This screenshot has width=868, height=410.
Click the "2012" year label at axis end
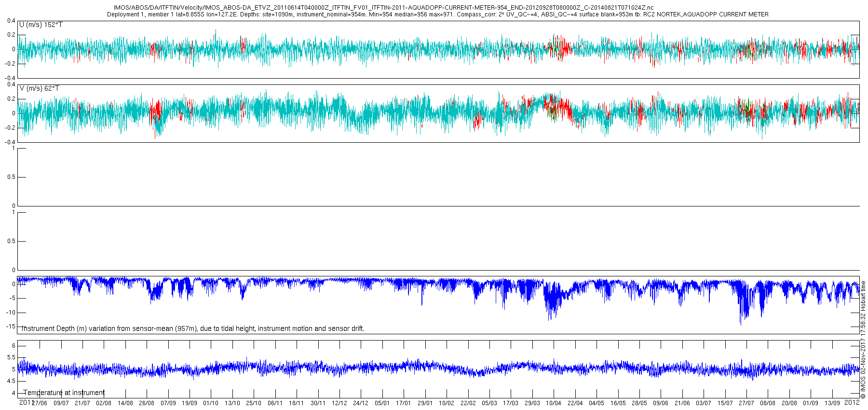[x=852, y=402]
